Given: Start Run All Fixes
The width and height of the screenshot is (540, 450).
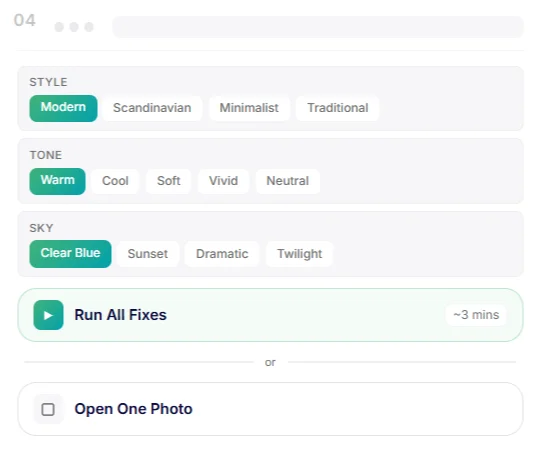Looking at the screenshot, I should [x=270, y=315].
